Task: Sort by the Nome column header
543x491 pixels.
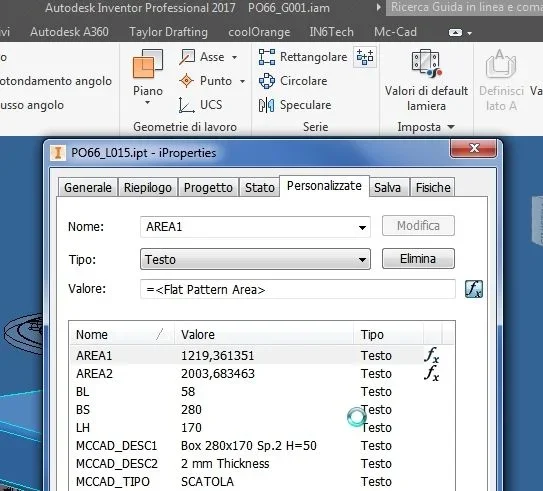Action: (122, 334)
